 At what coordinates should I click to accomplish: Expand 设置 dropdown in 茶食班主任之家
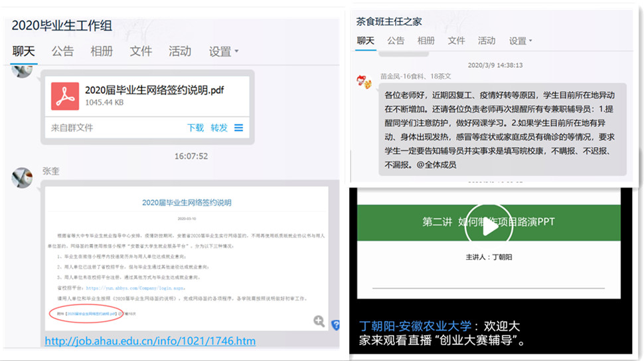click(x=521, y=41)
